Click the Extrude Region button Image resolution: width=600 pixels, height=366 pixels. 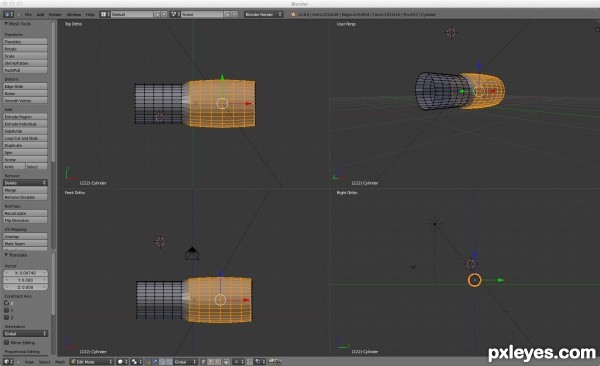[x=25, y=116]
